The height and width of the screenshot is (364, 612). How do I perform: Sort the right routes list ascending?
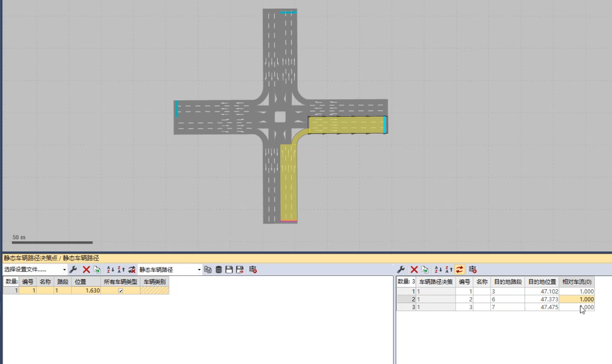point(438,270)
